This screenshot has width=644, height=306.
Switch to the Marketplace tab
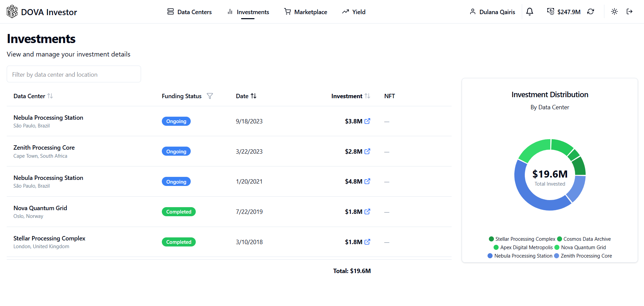[306, 12]
